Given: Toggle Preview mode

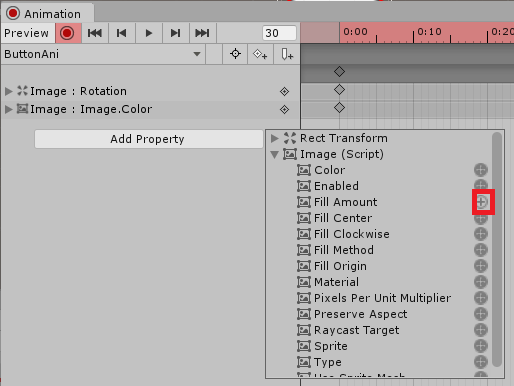Looking at the screenshot, I should pyautogui.click(x=28, y=33).
